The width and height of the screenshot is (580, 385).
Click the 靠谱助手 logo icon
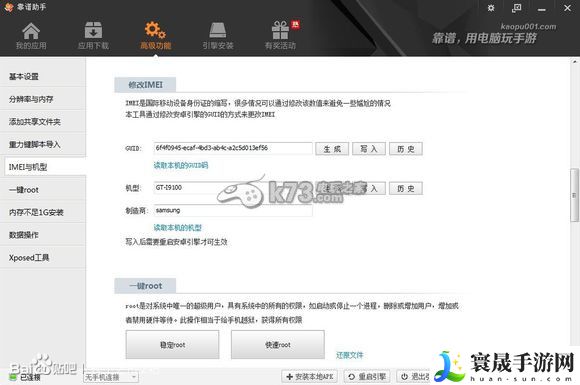[x=9, y=7]
